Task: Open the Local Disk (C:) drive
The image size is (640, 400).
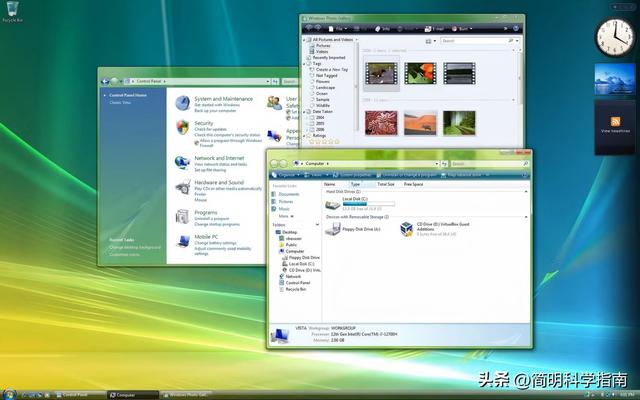Action: pos(332,203)
